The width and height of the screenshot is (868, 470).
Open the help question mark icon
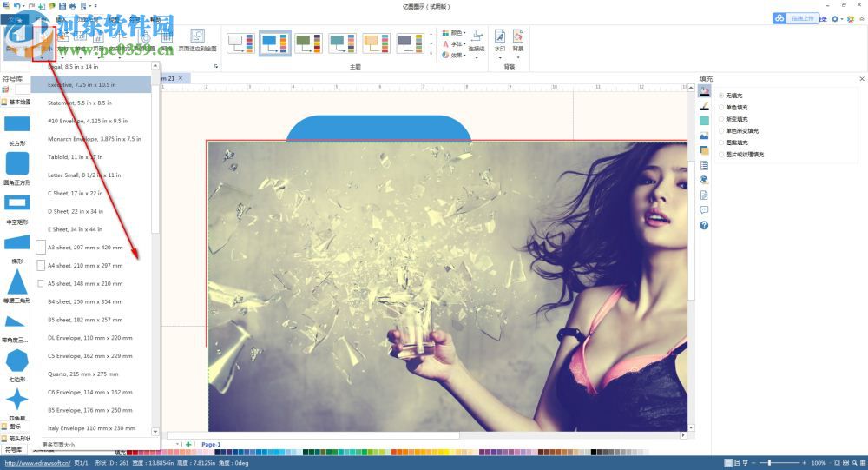pyautogui.click(x=704, y=225)
